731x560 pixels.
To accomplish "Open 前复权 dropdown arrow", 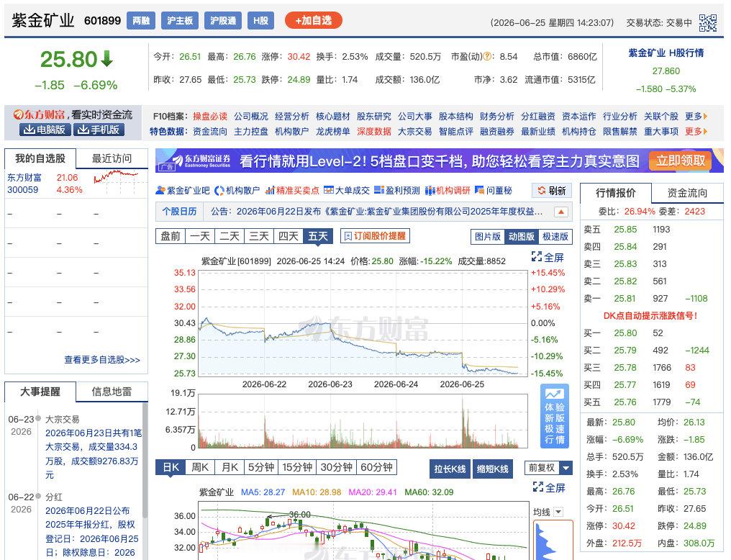I will (566, 468).
